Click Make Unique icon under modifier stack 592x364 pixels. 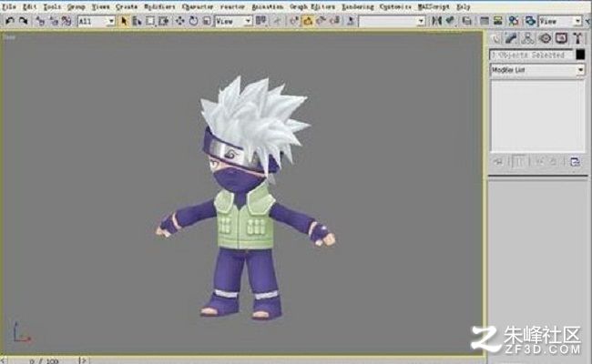539,162
